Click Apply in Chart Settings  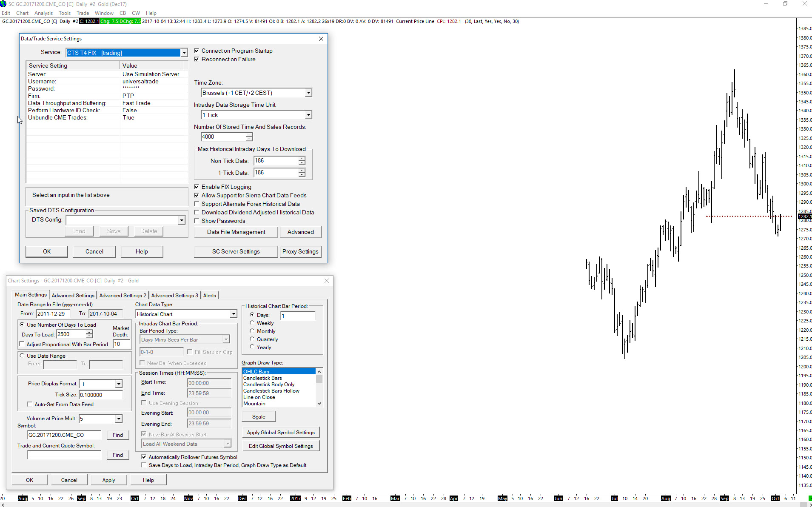108,480
